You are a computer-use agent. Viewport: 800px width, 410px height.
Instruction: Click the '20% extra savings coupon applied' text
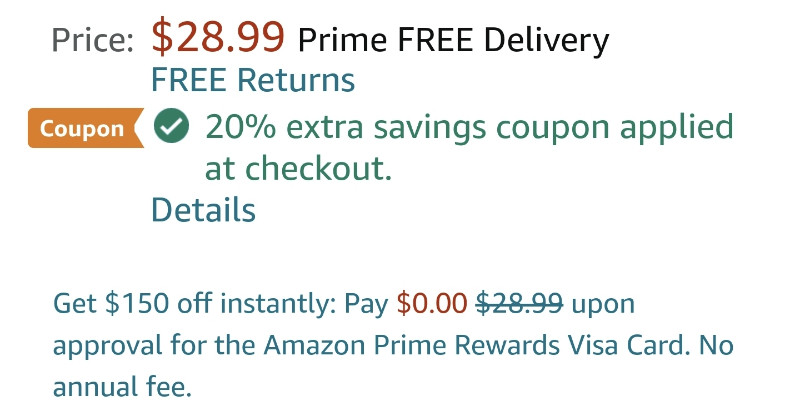click(x=469, y=127)
